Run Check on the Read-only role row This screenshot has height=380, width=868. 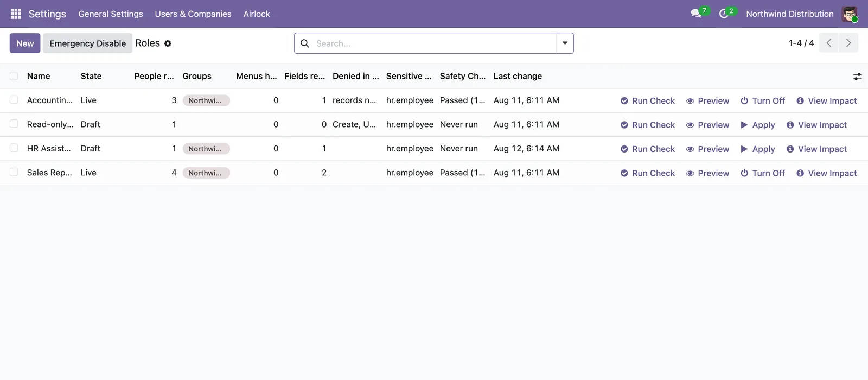click(x=648, y=125)
